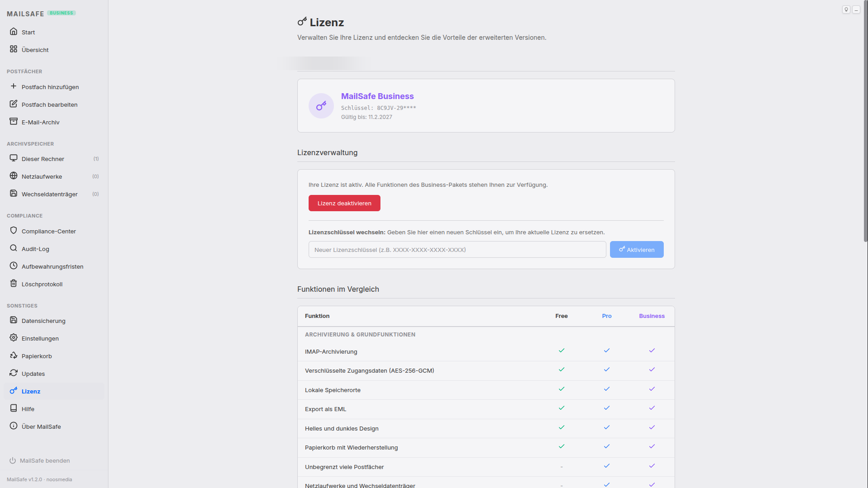The image size is (868, 488).
Task: Open the Löschprotokoll trash icon
Action: coord(14,284)
